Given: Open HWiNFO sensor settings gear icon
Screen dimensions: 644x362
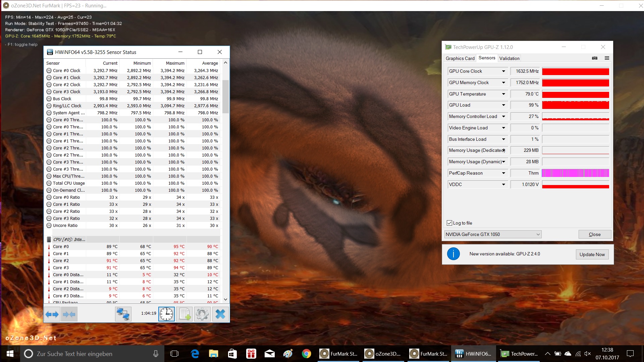Looking at the screenshot, I should pos(202,314).
